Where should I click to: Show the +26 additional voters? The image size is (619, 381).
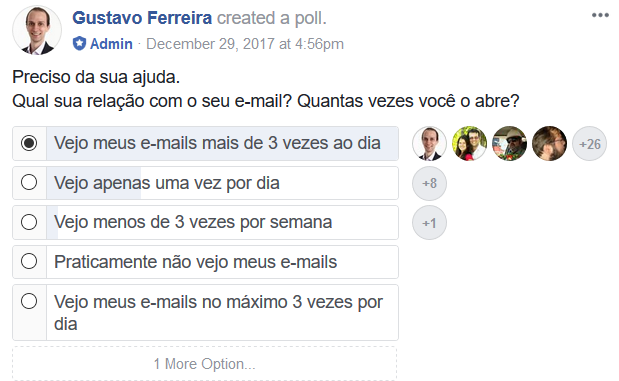point(589,144)
